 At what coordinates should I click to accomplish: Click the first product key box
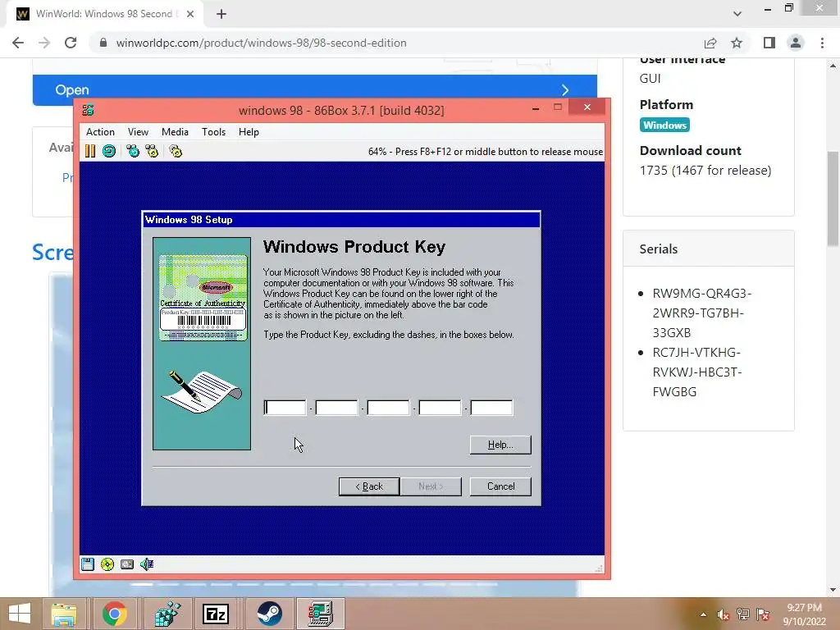pyautogui.click(x=285, y=408)
